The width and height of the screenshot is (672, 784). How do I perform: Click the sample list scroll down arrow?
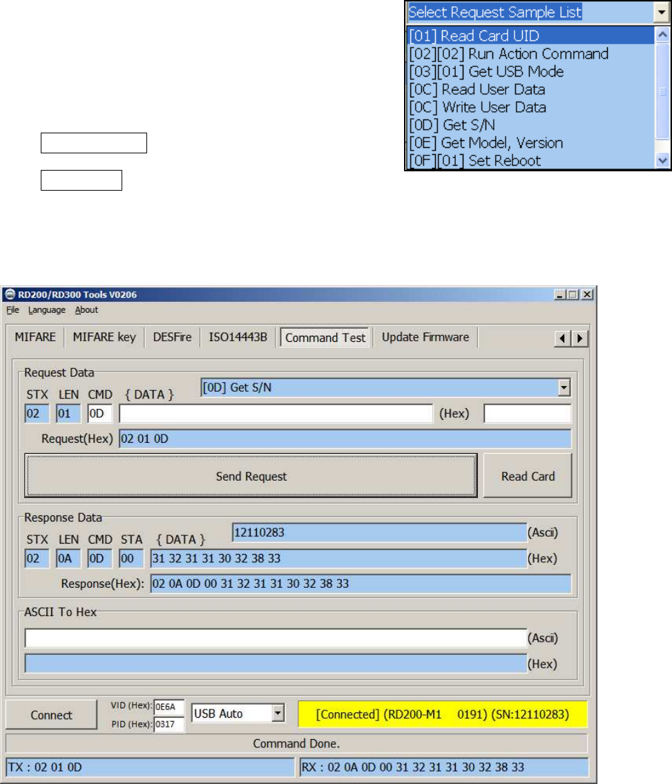(662, 160)
